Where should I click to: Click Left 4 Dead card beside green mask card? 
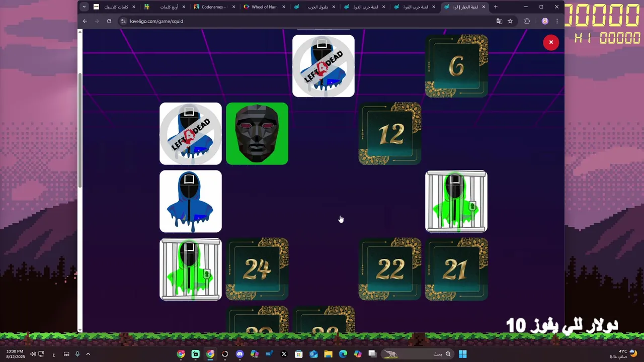pyautogui.click(x=191, y=134)
